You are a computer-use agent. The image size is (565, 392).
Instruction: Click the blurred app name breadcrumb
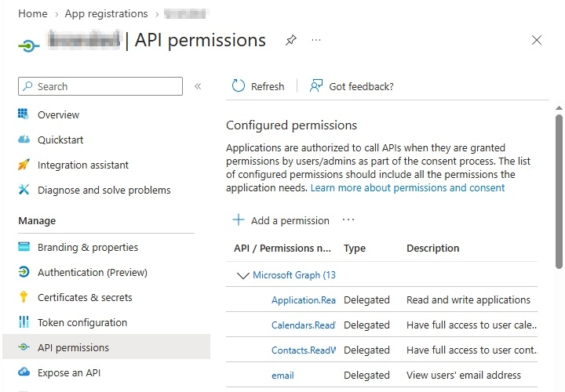pos(186,13)
